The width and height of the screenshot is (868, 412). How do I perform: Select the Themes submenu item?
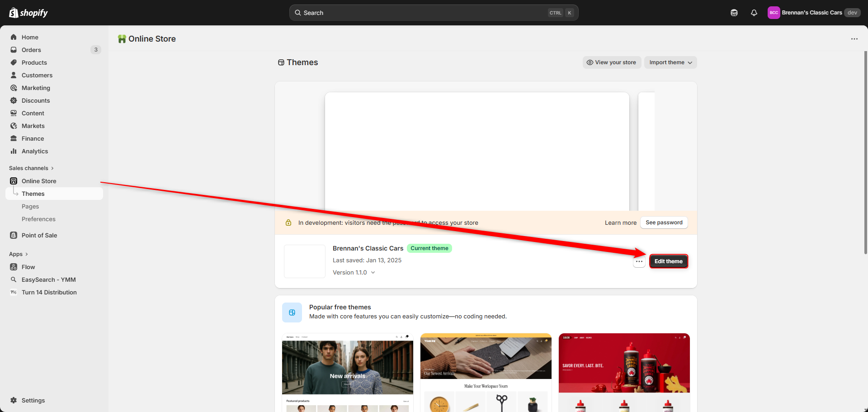pyautogui.click(x=54, y=194)
